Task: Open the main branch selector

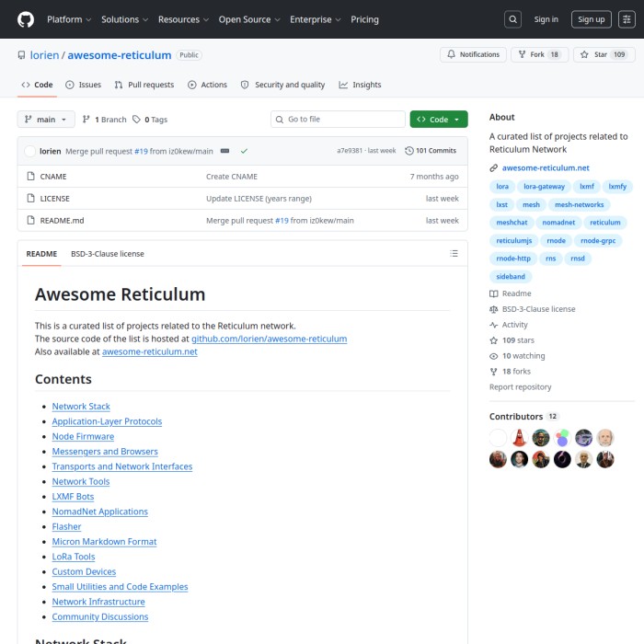Action: point(46,120)
